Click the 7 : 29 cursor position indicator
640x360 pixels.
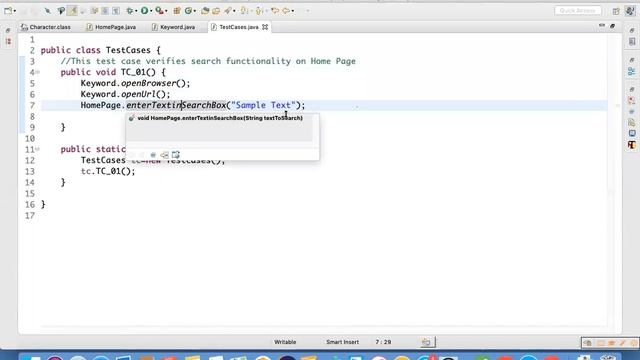click(x=383, y=342)
